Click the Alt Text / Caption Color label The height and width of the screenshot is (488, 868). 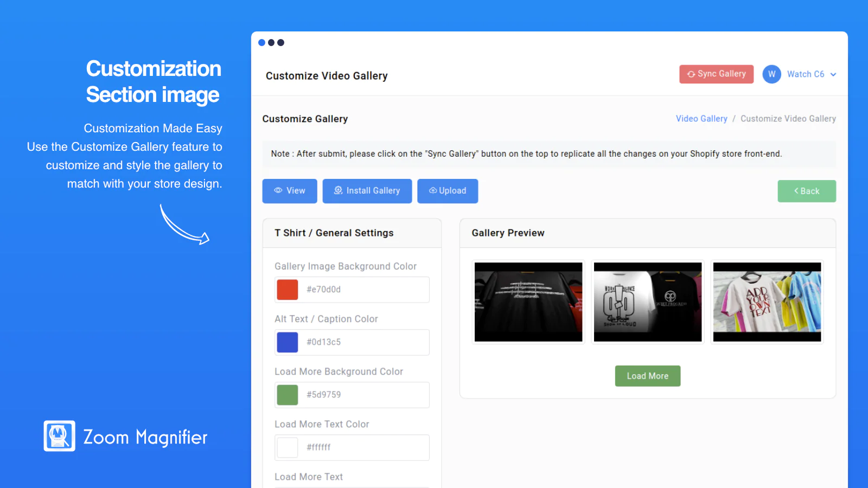326,319
